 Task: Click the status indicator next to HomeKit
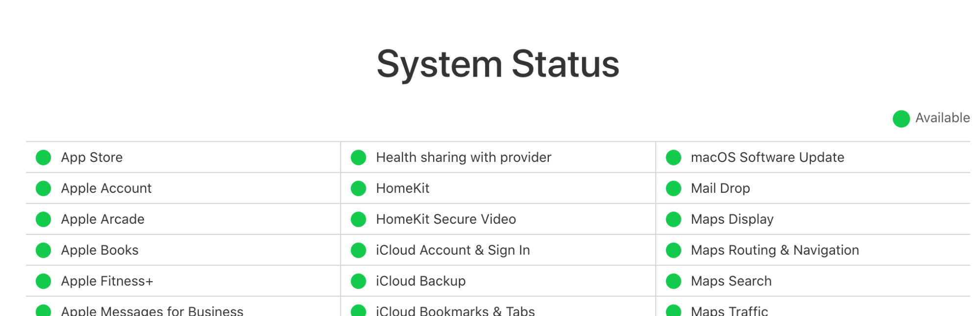pyautogui.click(x=359, y=188)
